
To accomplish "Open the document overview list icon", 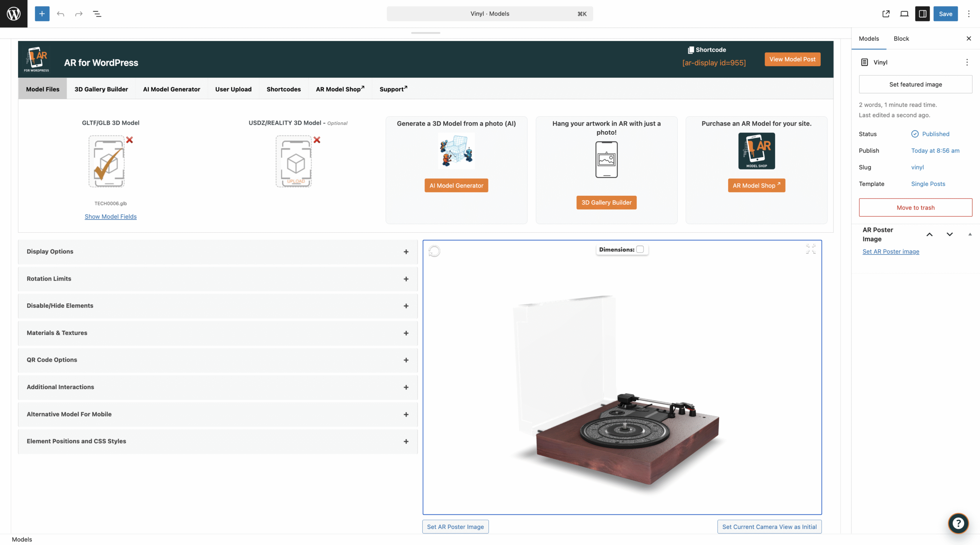I will [97, 14].
